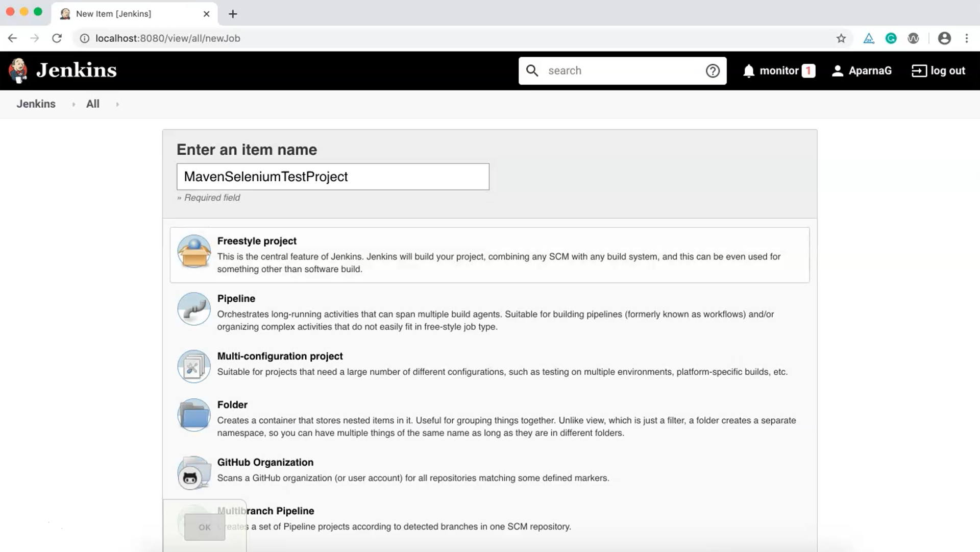Open new browser tab with plus button

pyautogui.click(x=233, y=14)
